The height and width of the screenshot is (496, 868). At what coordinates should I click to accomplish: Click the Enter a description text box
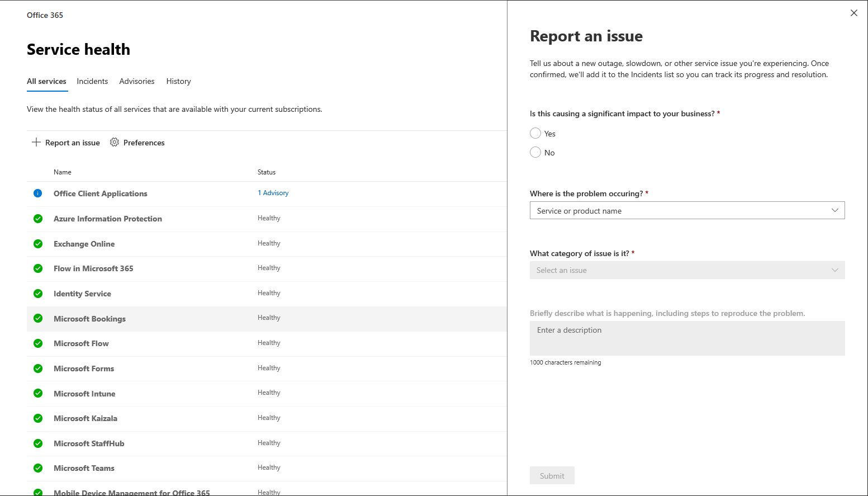coord(687,338)
